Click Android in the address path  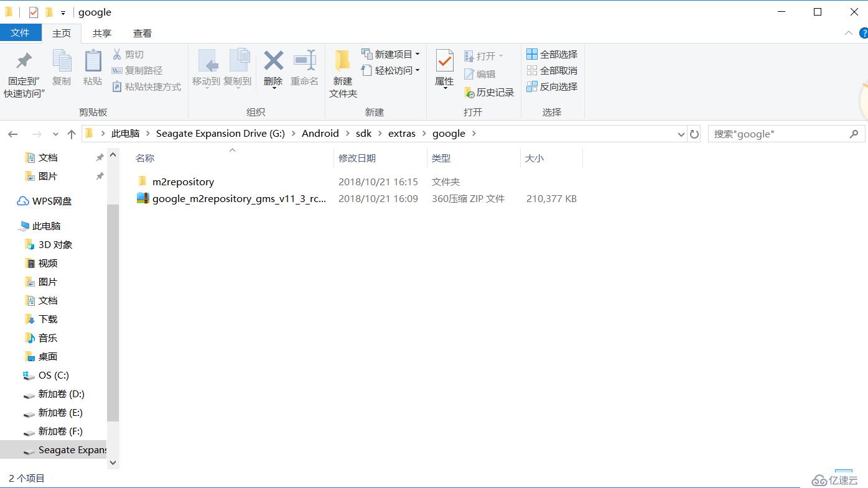pos(320,134)
